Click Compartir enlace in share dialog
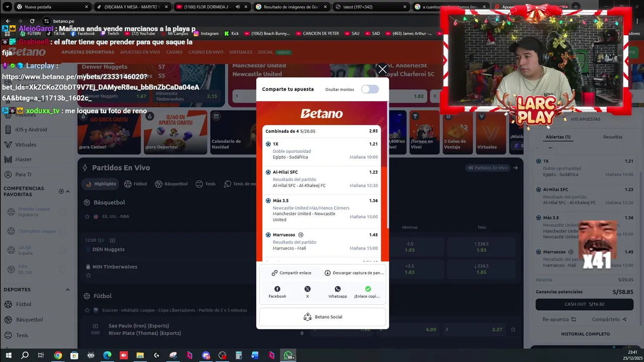The height and width of the screenshot is (362, 644). coord(291,273)
